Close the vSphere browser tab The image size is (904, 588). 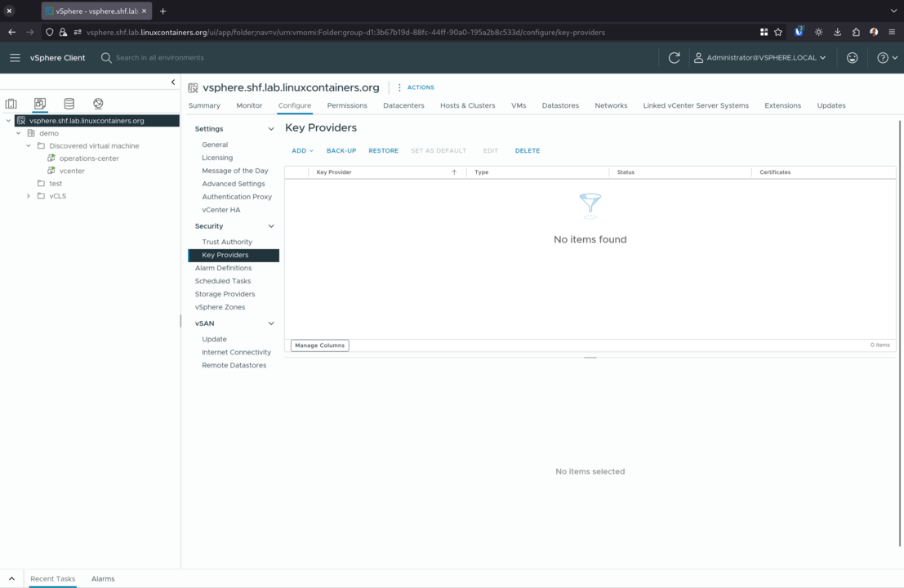pyautogui.click(x=144, y=11)
